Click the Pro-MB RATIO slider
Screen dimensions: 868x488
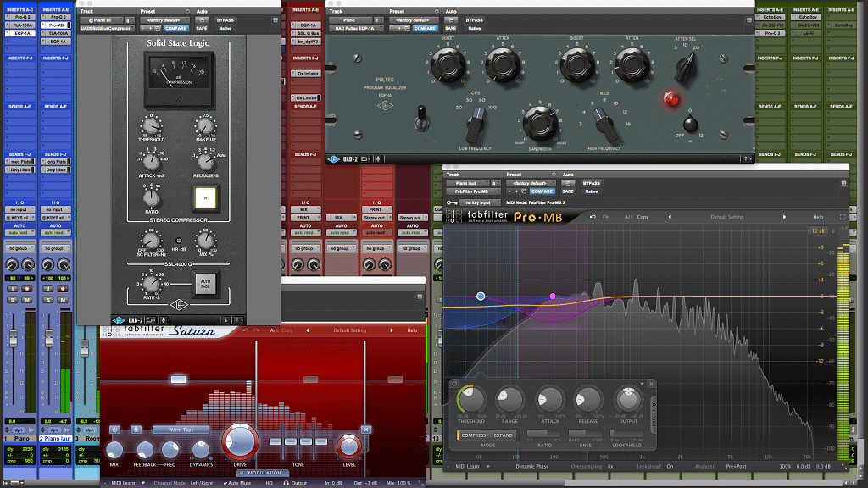click(544, 433)
